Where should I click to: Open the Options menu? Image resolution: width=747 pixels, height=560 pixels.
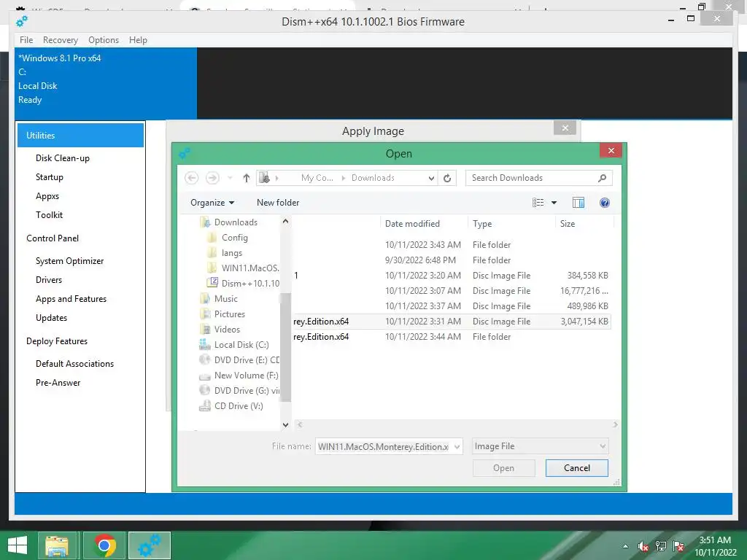pyautogui.click(x=104, y=40)
